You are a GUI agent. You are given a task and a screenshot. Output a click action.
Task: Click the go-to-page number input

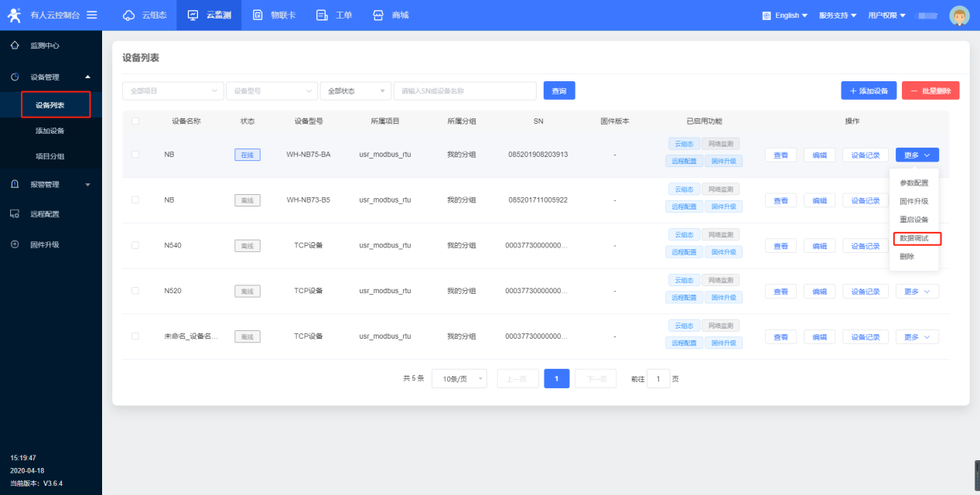658,379
